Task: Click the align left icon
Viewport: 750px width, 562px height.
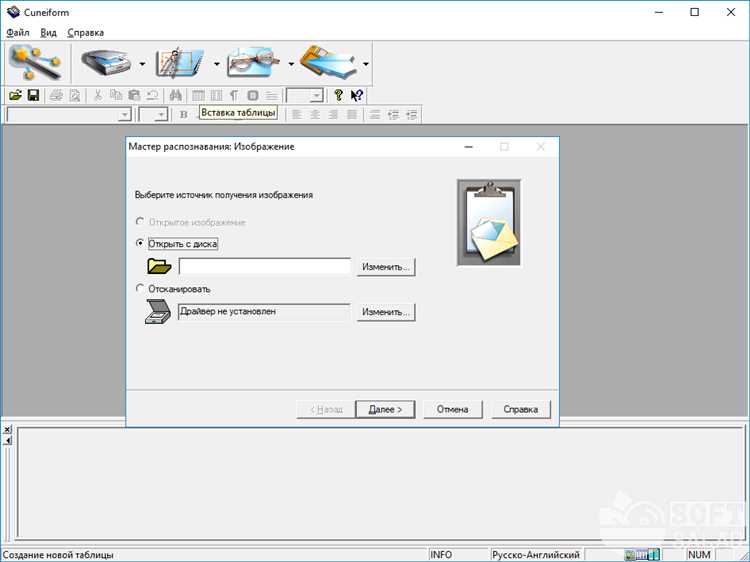Action: click(x=297, y=114)
